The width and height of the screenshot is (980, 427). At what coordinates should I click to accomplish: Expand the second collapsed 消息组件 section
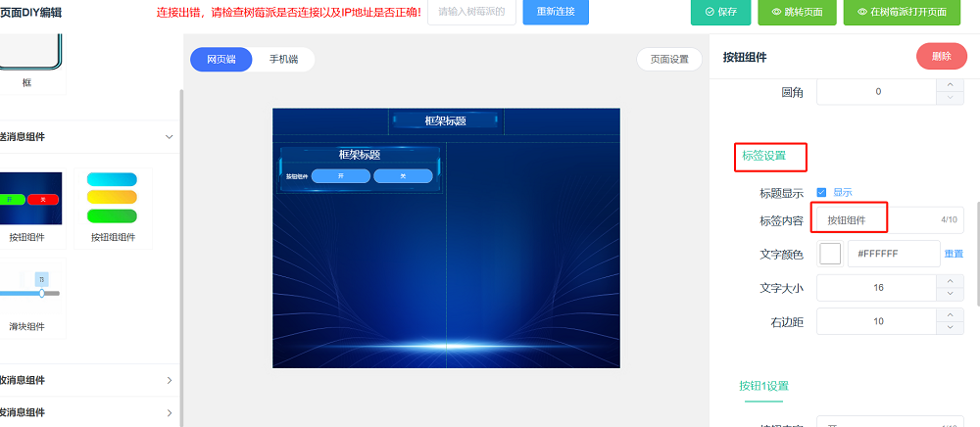point(169,381)
